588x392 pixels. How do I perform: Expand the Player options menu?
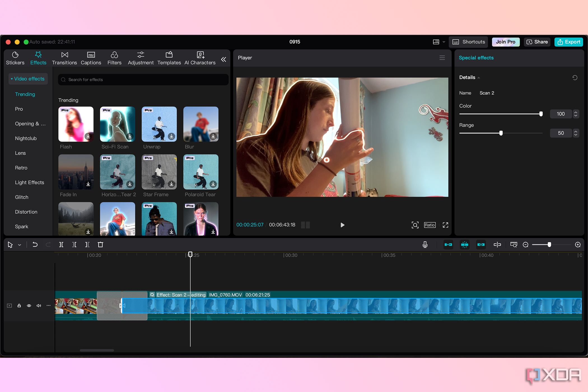(x=442, y=57)
